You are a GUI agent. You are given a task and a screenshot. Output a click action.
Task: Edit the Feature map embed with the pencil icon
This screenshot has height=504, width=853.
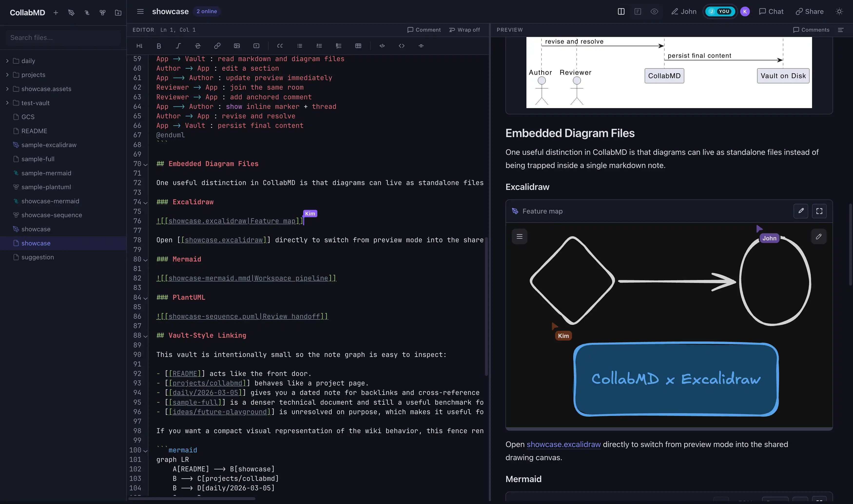click(x=801, y=211)
